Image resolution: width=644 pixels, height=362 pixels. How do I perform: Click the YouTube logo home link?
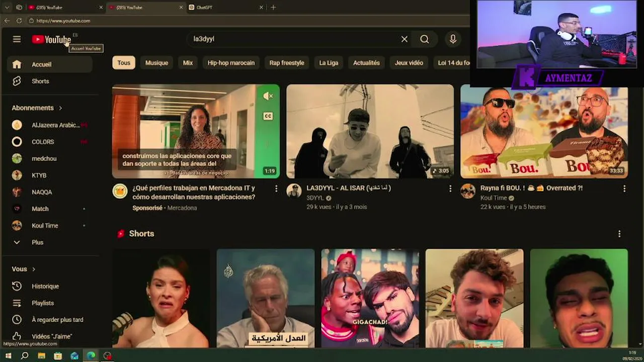(x=51, y=39)
